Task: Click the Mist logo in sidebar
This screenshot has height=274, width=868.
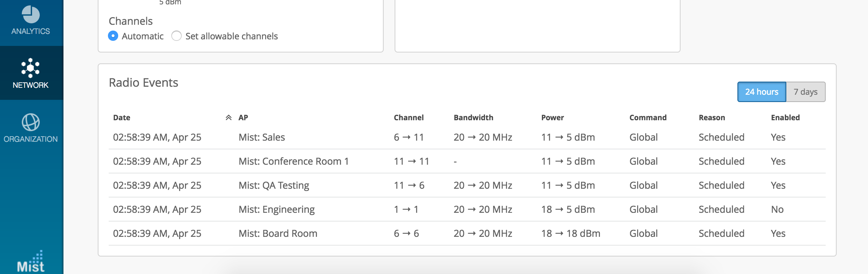Action: pyautogui.click(x=31, y=262)
